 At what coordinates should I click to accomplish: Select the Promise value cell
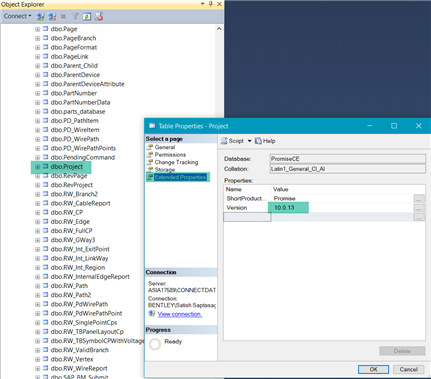pos(342,198)
